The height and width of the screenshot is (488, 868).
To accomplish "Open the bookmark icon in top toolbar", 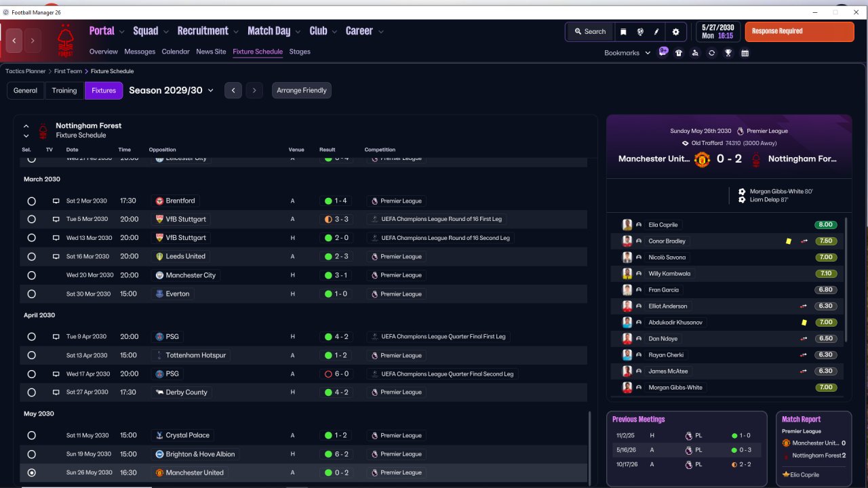I will tap(624, 31).
